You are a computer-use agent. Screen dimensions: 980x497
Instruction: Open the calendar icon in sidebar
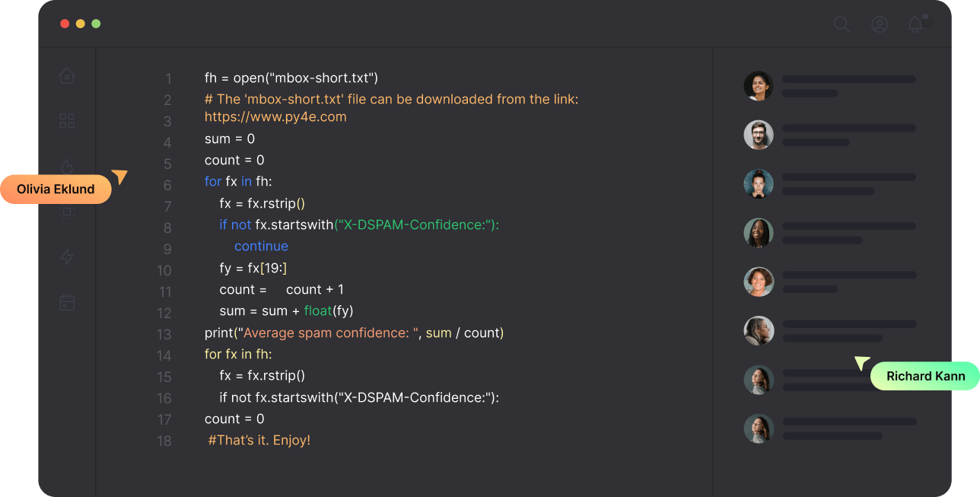click(x=67, y=302)
